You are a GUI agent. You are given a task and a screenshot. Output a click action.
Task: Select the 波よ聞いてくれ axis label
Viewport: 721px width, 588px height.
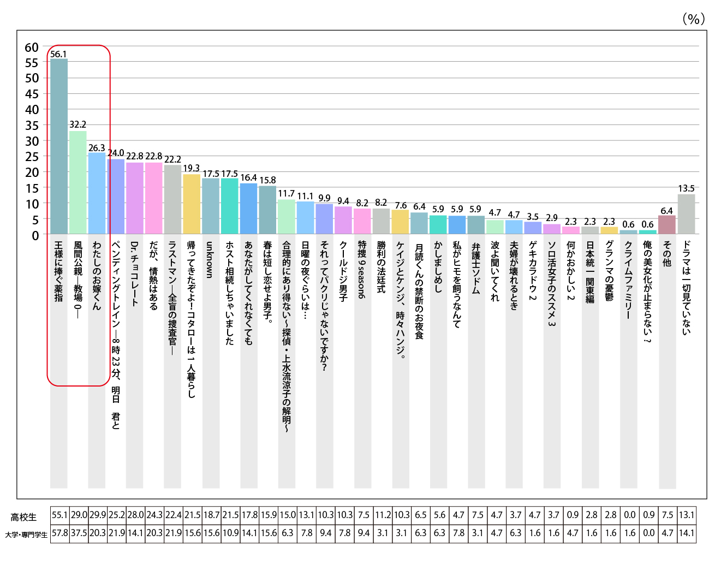tap(495, 271)
